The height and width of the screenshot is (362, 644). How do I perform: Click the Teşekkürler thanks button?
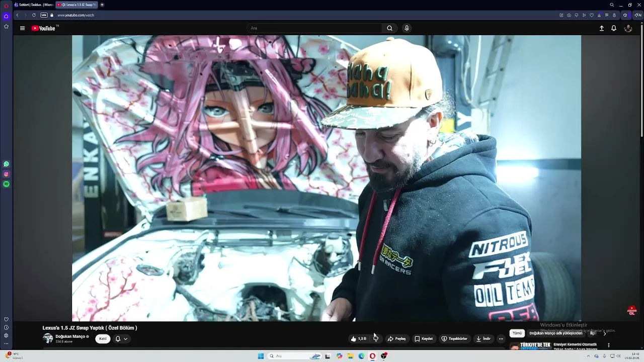point(454,339)
